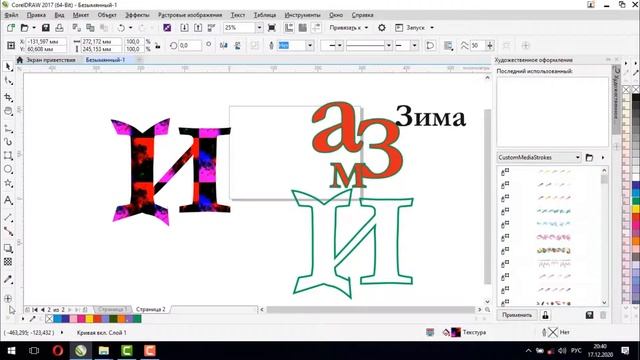Click the Full-screen preview icon
Viewport: 640px width, 360px height.
click(x=271, y=28)
